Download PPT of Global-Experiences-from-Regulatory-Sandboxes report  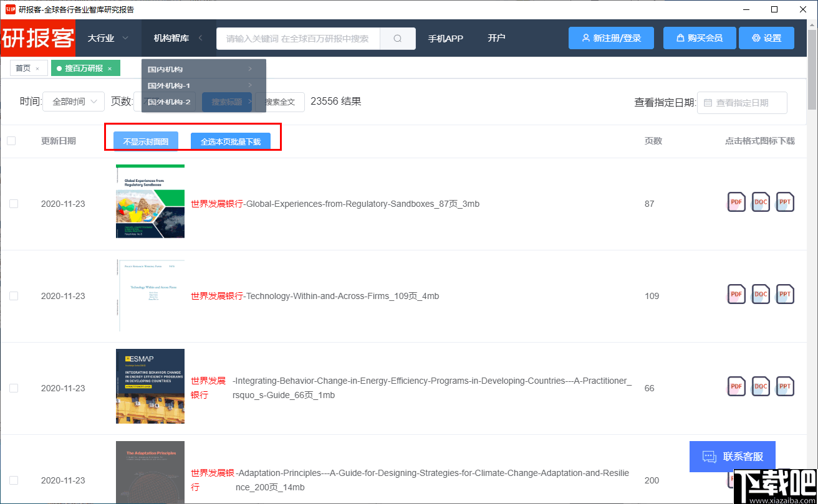[785, 202]
